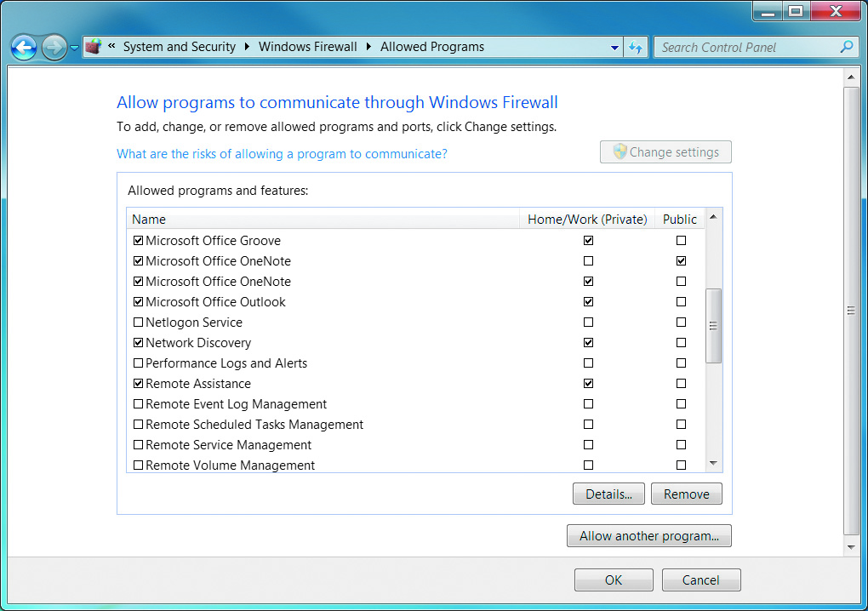Viewport: 868px width, 611px height.
Task: Toggle Public checkbox for Microsoft Office Groove
Action: pyautogui.click(x=681, y=241)
